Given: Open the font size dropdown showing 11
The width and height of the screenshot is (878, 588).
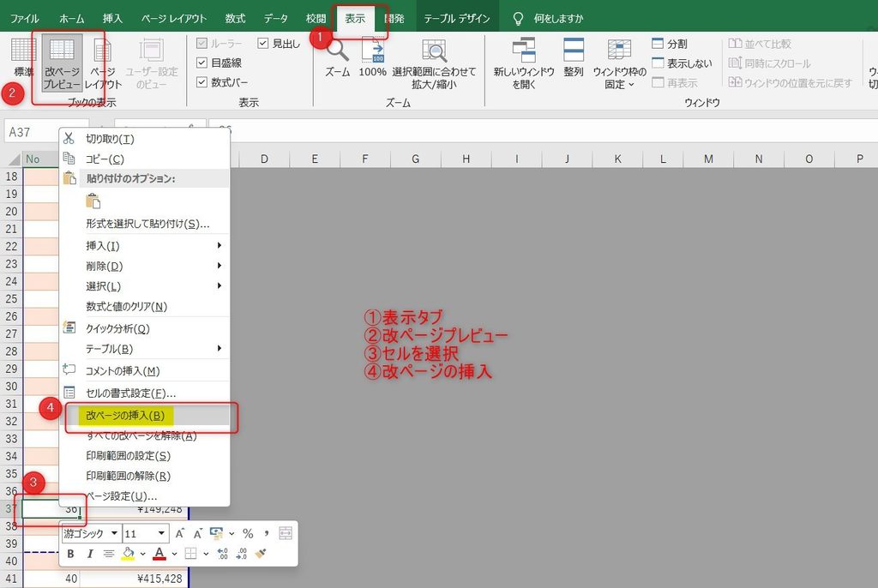Looking at the screenshot, I should click(x=161, y=533).
